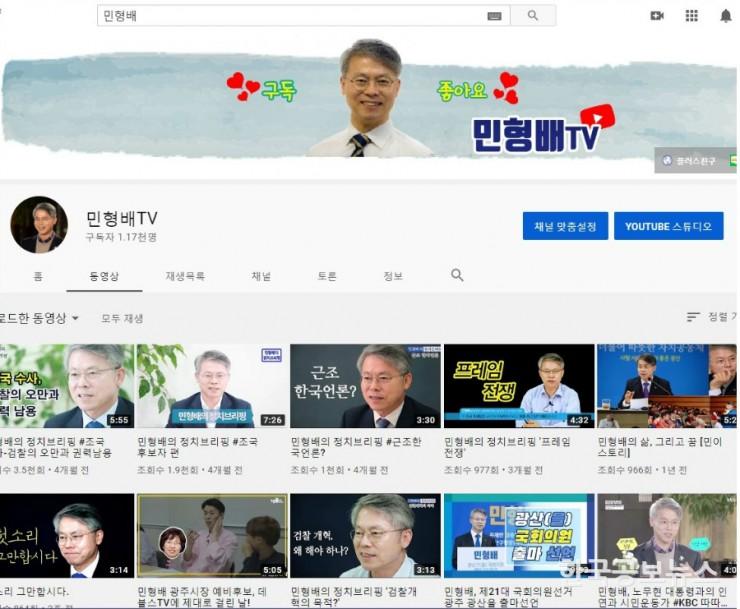Open the 5:05 광주시장 예비후보 video thumbnail
Screen dimensions: 740x609
(x=212, y=536)
